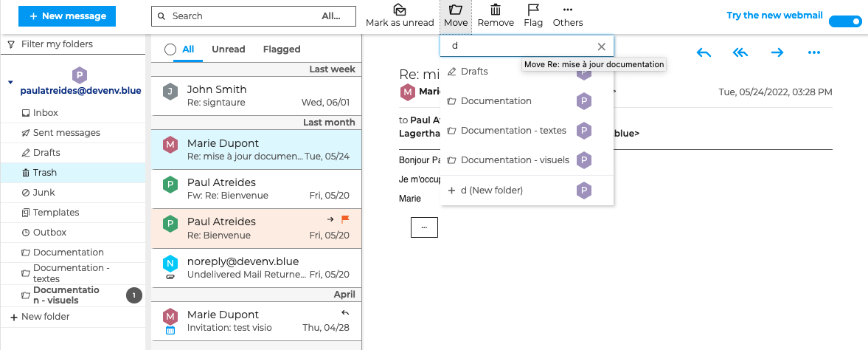868x350 pixels.
Task: Click the Try the new webmail link
Action: coord(774,16)
